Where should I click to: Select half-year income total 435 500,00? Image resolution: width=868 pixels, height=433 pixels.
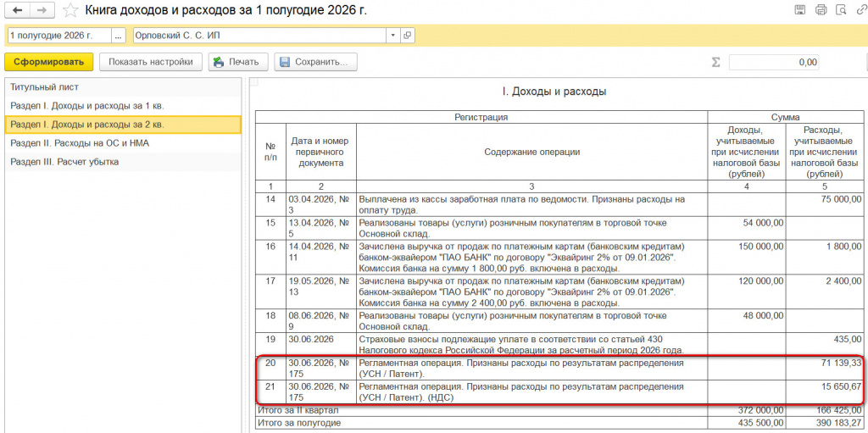click(x=747, y=423)
